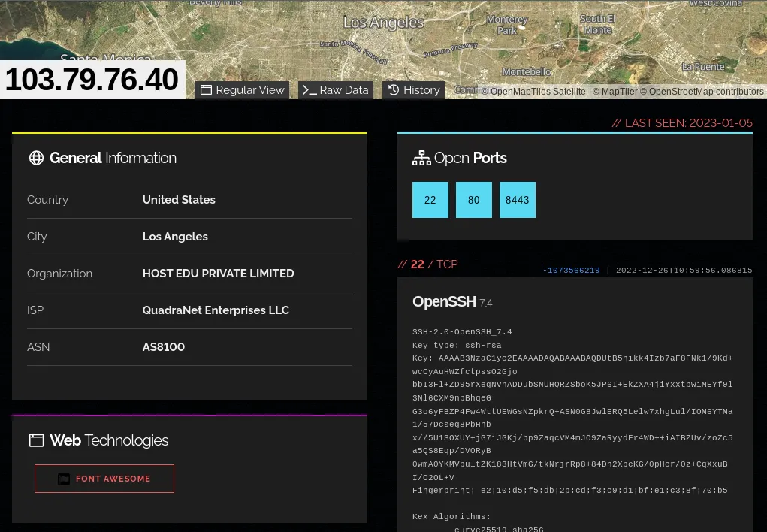Viewport: 767px width, 532px height.
Task: Open the History view
Action: pyautogui.click(x=413, y=89)
